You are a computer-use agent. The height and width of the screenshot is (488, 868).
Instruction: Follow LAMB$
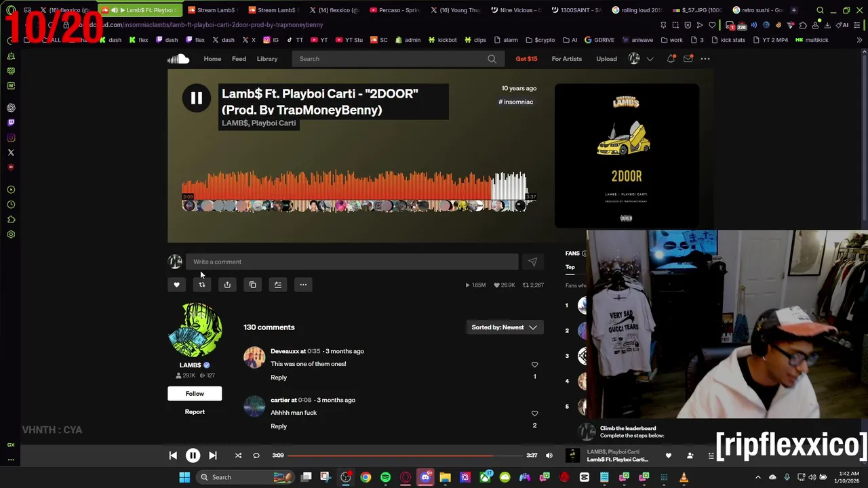(195, 394)
